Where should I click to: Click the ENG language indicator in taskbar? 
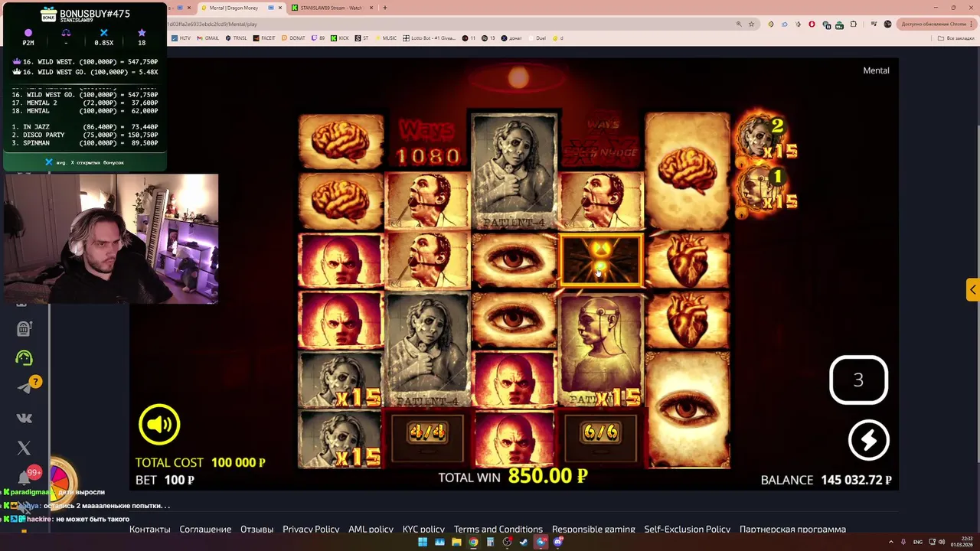click(x=917, y=542)
